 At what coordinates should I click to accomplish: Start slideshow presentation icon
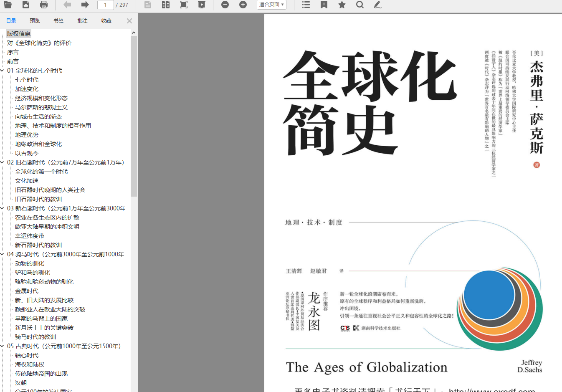pyautogui.click(x=202, y=5)
